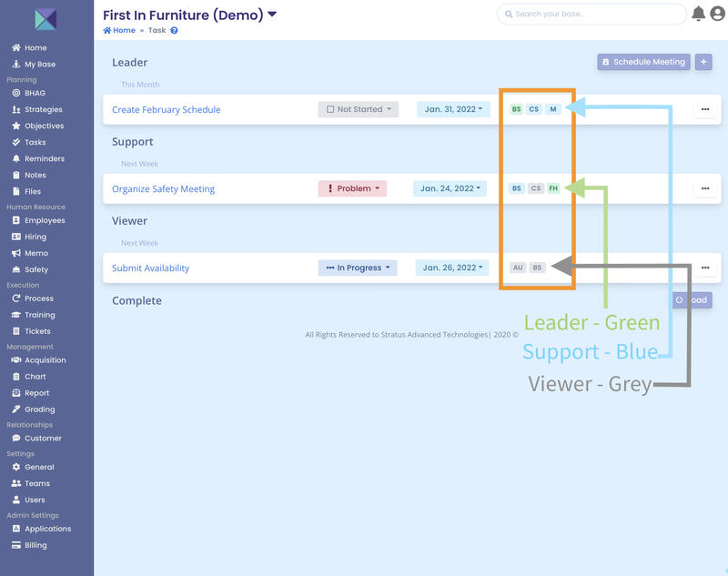This screenshot has width=728, height=576.
Task: Click the Customer chat bubble icon
Action: [16, 438]
